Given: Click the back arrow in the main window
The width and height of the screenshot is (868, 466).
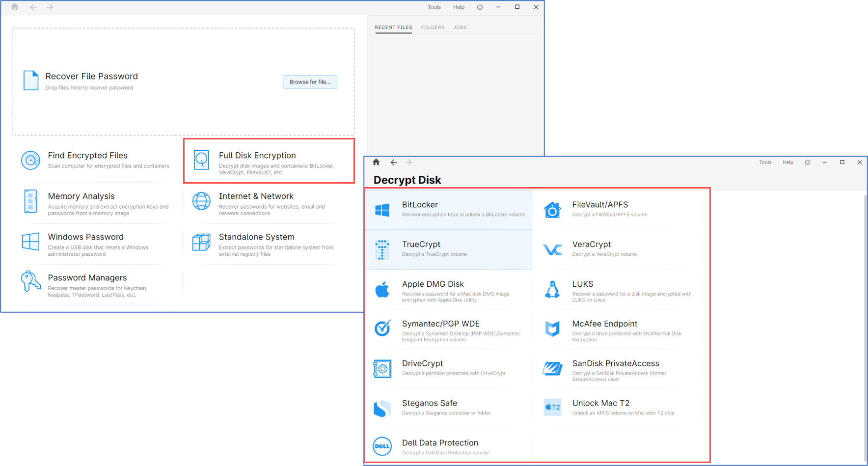Looking at the screenshot, I should pos(33,7).
